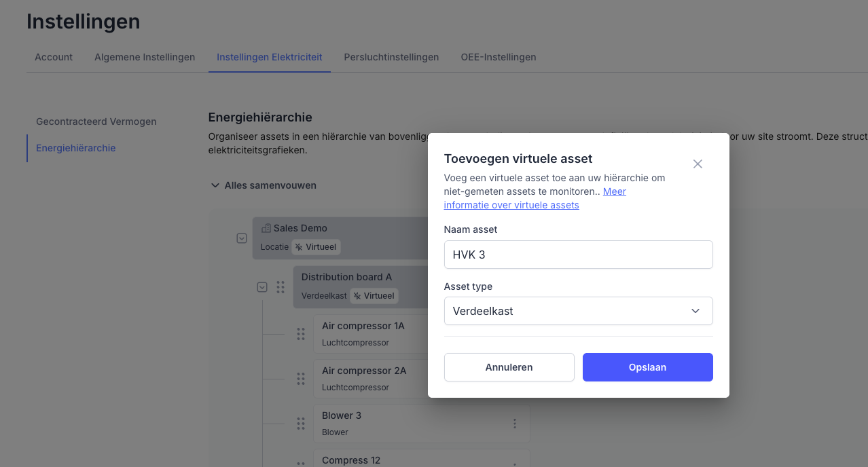Open the OEE-Instellingen tab
The width and height of the screenshot is (868, 467).
point(498,57)
